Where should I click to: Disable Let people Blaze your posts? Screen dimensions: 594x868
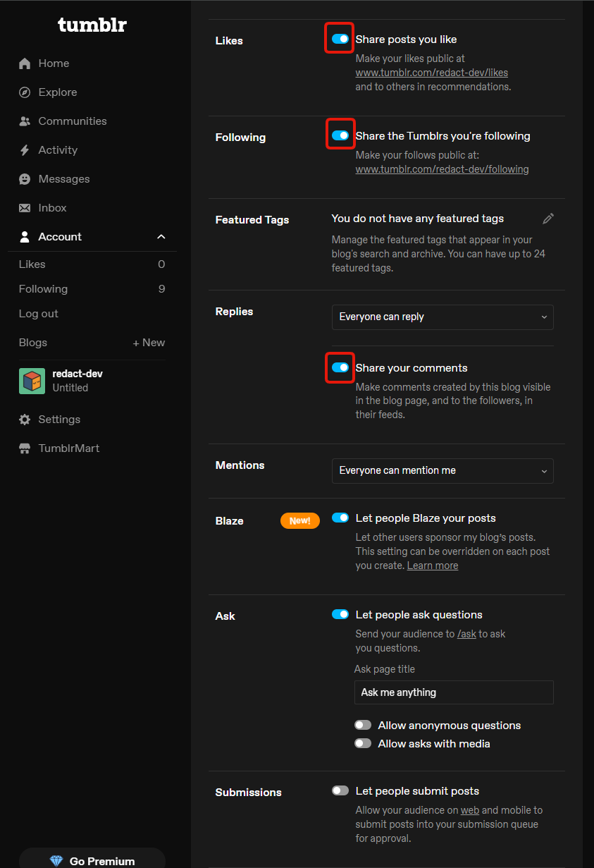(340, 518)
